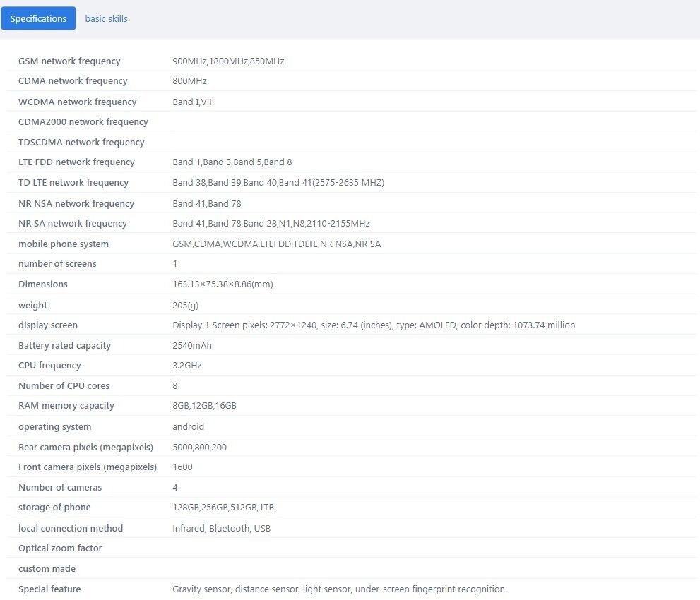
Task: Click the NR SA network frequency value
Action: point(271,224)
